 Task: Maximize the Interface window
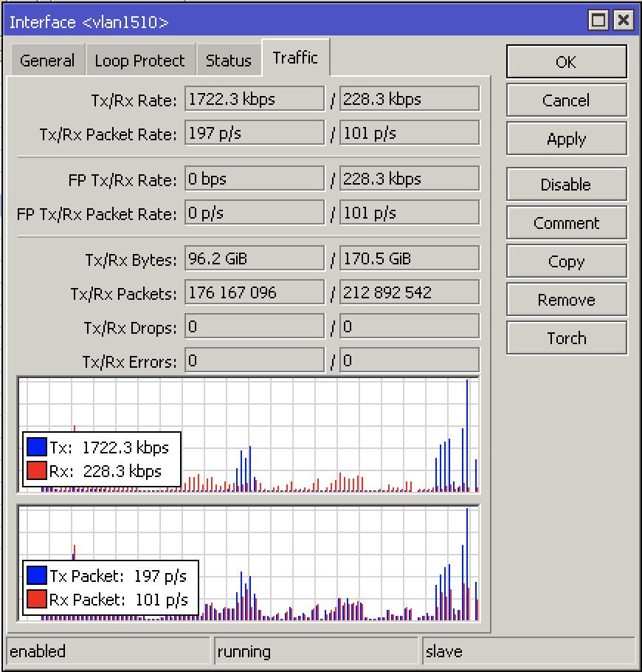click(598, 20)
